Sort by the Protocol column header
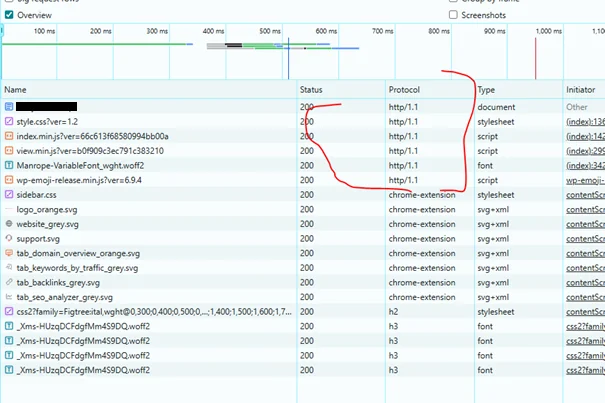 click(x=406, y=90)
